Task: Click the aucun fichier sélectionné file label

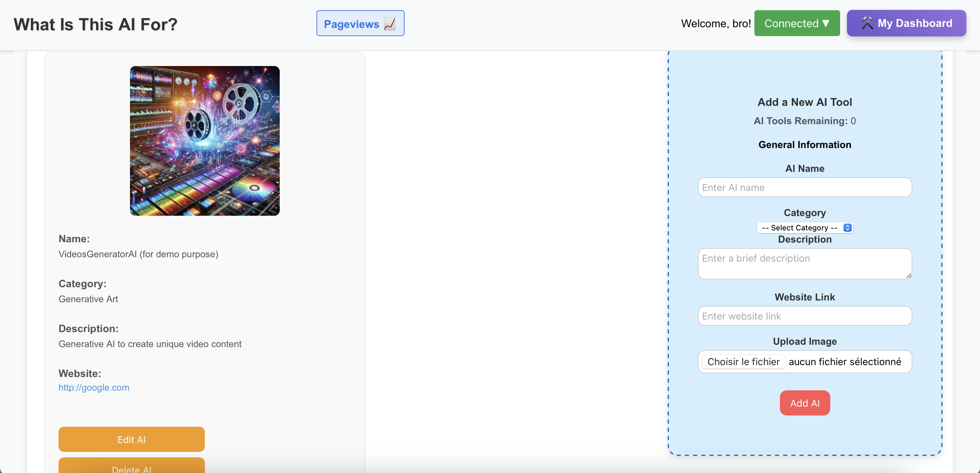Action: click(845, 361)
